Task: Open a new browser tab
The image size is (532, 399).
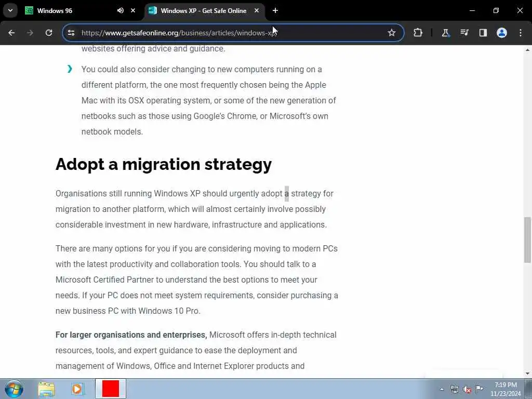Action: point(275,10)
